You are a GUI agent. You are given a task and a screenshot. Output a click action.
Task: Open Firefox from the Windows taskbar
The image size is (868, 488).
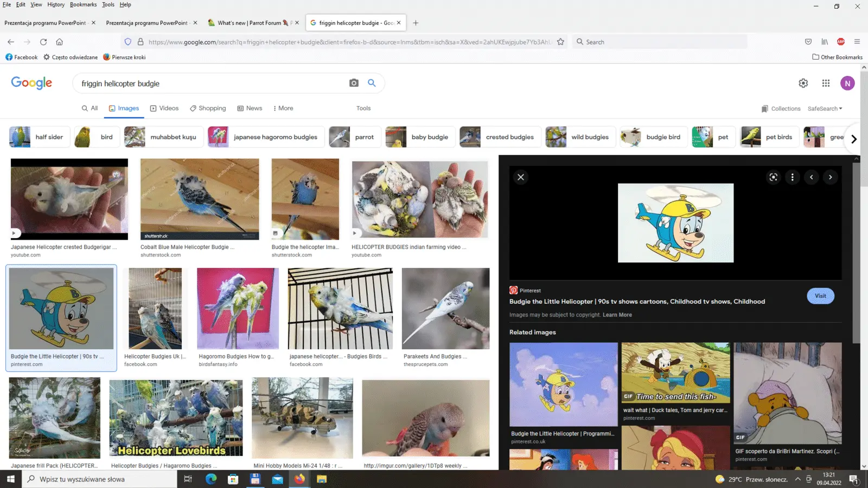click(x=299, y=479)
